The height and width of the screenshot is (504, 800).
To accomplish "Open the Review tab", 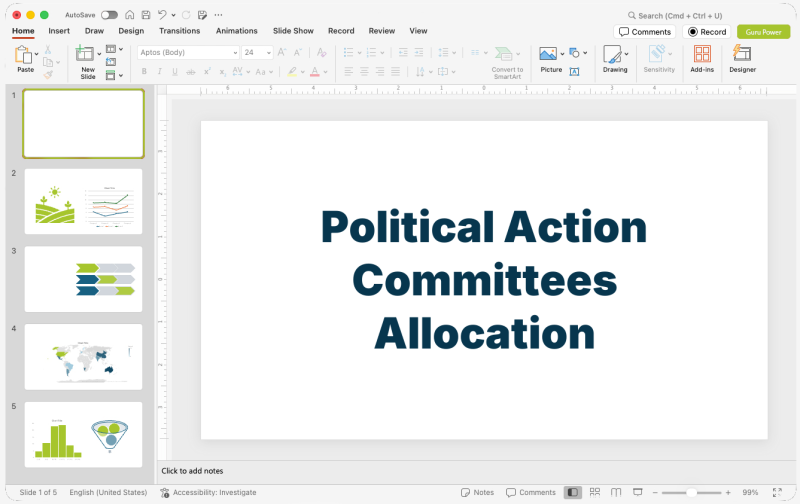I will (382, 31).
